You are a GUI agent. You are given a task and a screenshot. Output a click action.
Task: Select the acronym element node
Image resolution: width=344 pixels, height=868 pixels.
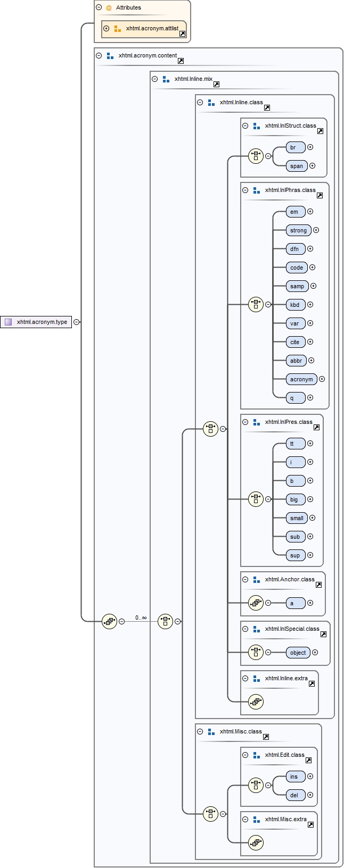click(x=301, y=379)
